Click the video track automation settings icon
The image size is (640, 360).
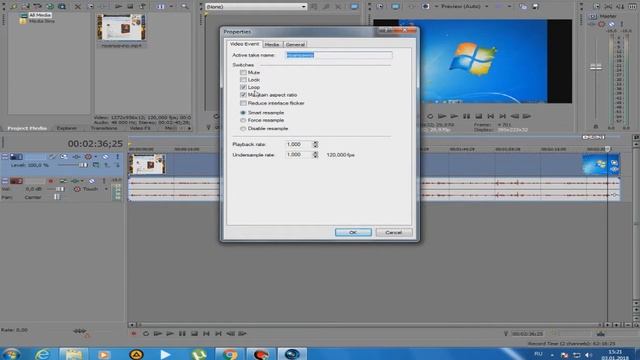point(88,157)
